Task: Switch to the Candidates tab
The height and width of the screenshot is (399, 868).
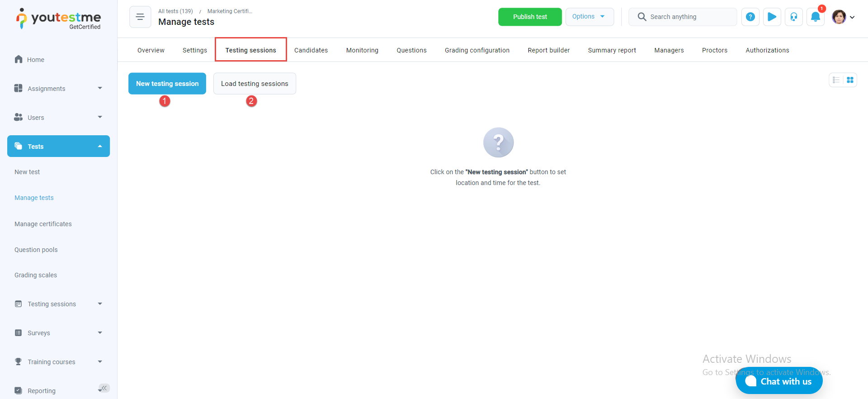Action: (x=311, y=50)
